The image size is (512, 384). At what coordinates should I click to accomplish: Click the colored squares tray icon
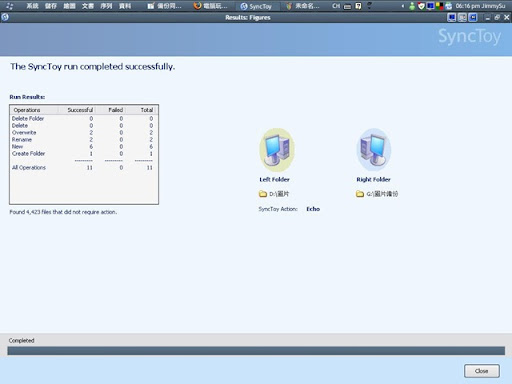coord(439,6)
